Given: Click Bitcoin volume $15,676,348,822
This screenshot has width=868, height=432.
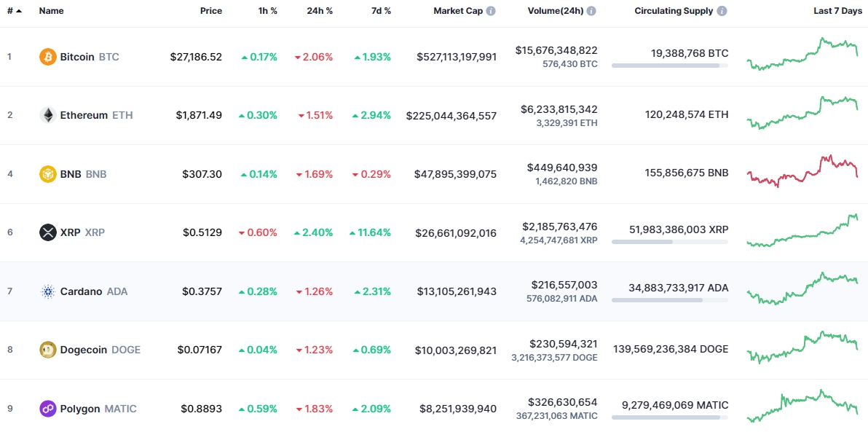Looking at the screenshot, I should pos(556,50).
